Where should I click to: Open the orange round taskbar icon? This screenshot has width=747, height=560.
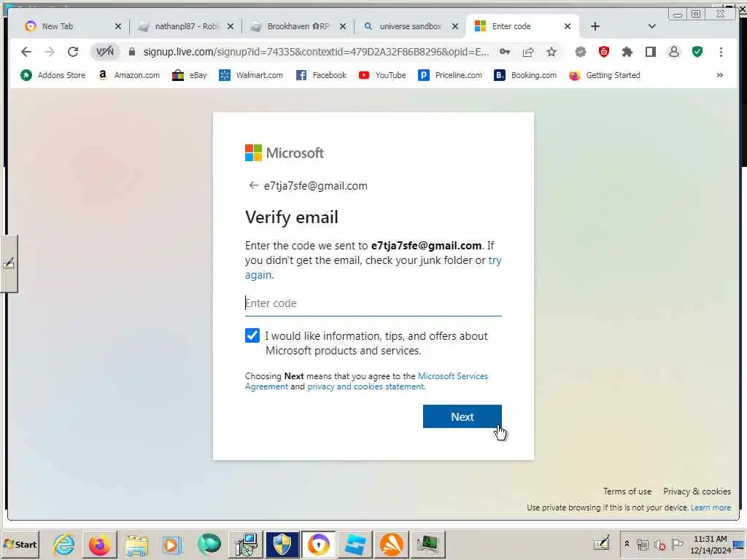392,544
